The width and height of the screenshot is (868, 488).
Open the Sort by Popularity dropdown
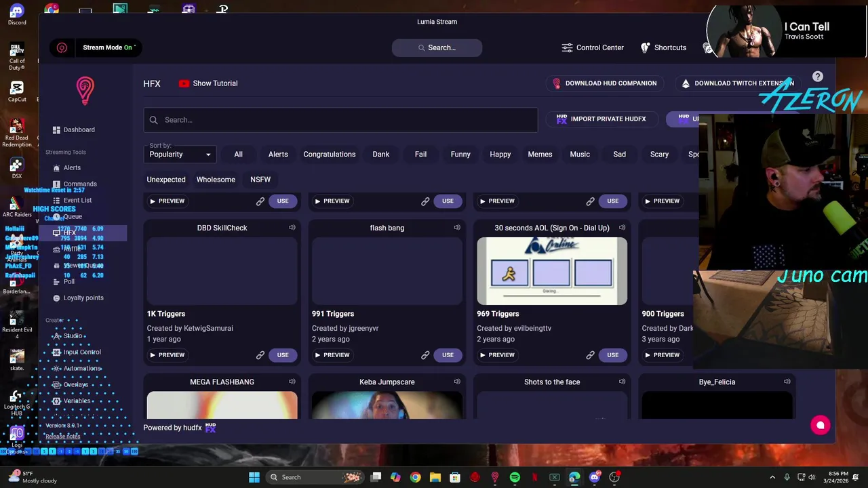click(180, 155)
